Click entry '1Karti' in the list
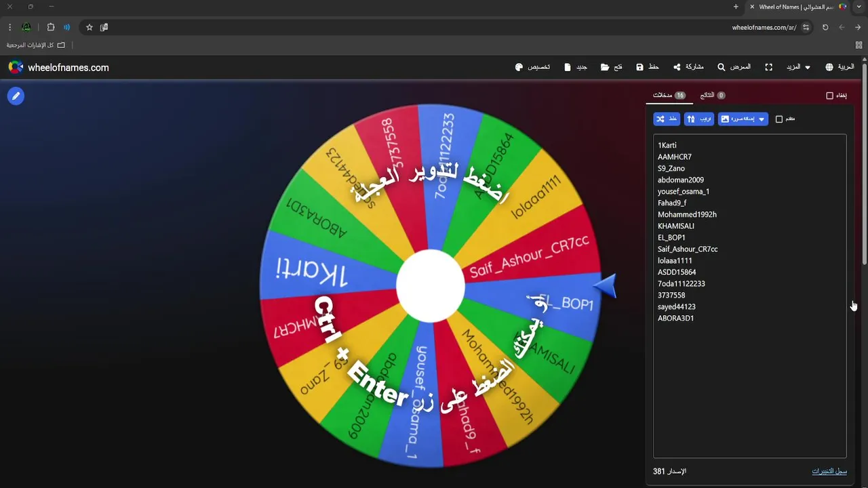The width and height of the screenshot is (868, 488). [667, 145]
